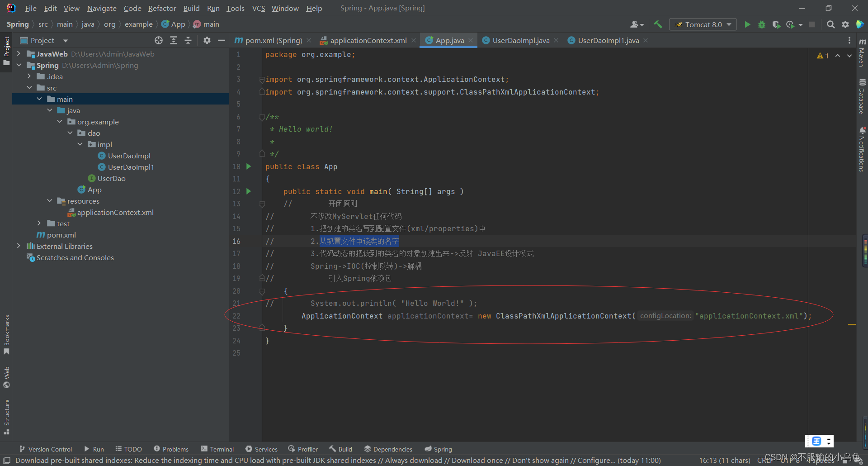Fold the Javadoc comment at line 6
Viewport: 868px width, 466px height.
point(262,117)
